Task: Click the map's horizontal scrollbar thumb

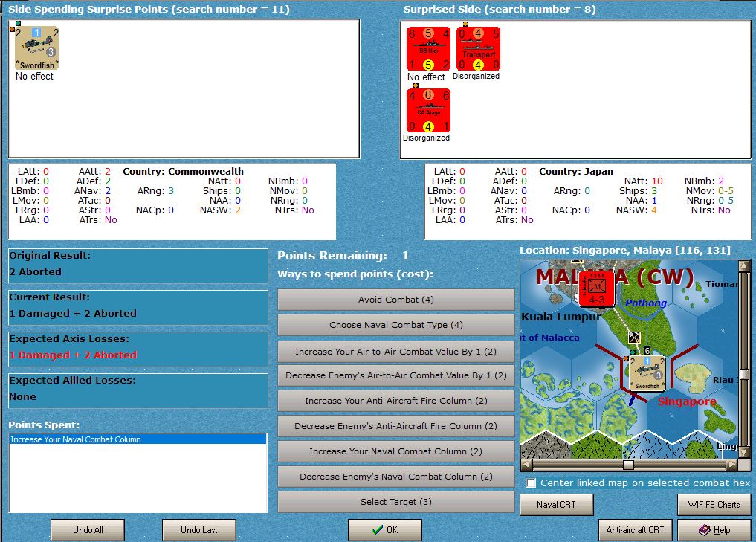Action: point(628,465)
